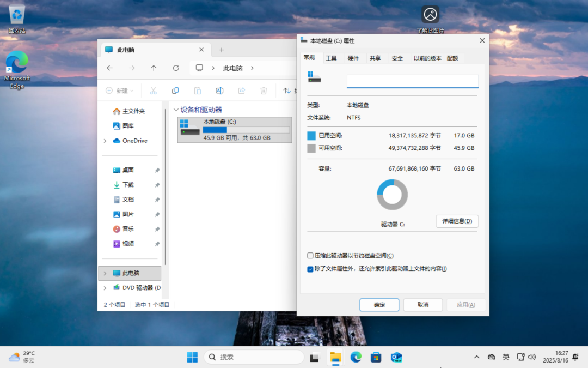The width and height of the screenshot is (588, 368).
Task: Click the drive label text field
Action: (x=412, y=81)
